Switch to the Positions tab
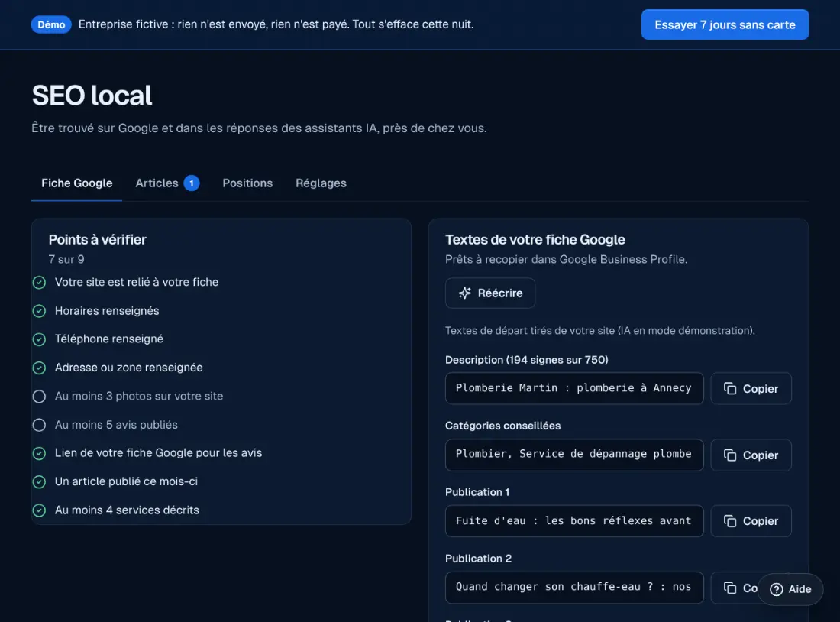The width and height of the screenshot is (840, 622). (247, 183)
